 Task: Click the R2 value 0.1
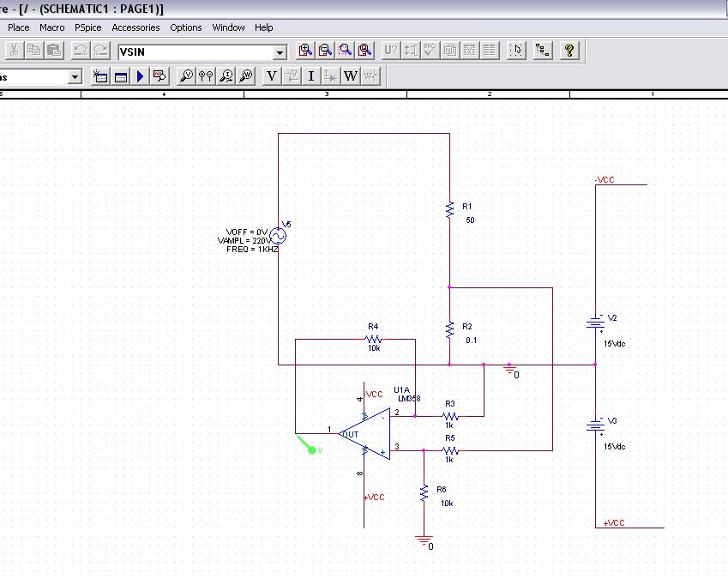[x=472, y=341]
